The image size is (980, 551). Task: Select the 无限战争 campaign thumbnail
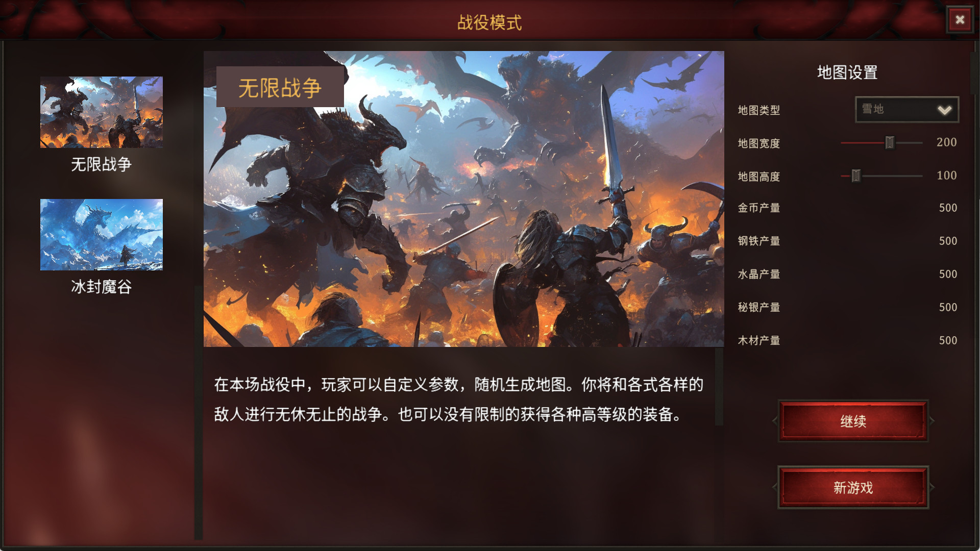point(102,112)
